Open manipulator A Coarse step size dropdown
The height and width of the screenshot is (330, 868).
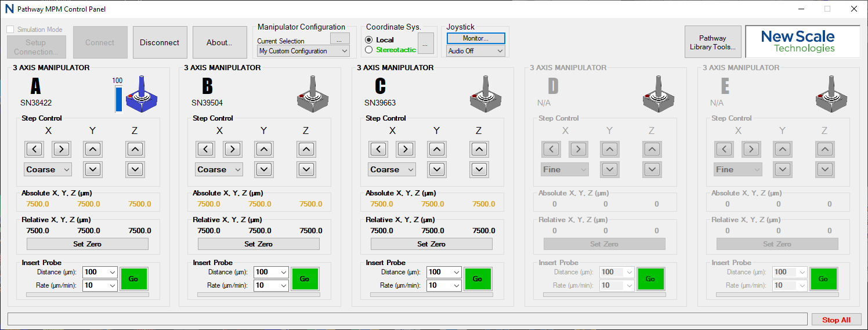(48, 169)
